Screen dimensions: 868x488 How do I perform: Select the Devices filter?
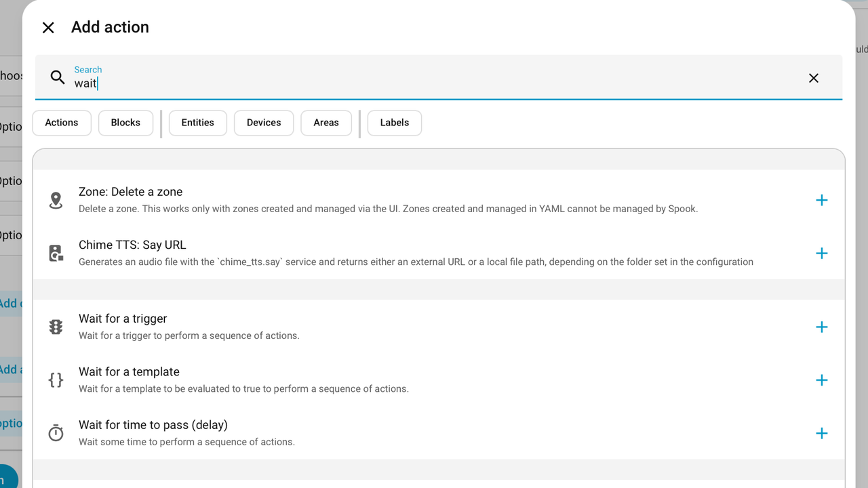264,123
